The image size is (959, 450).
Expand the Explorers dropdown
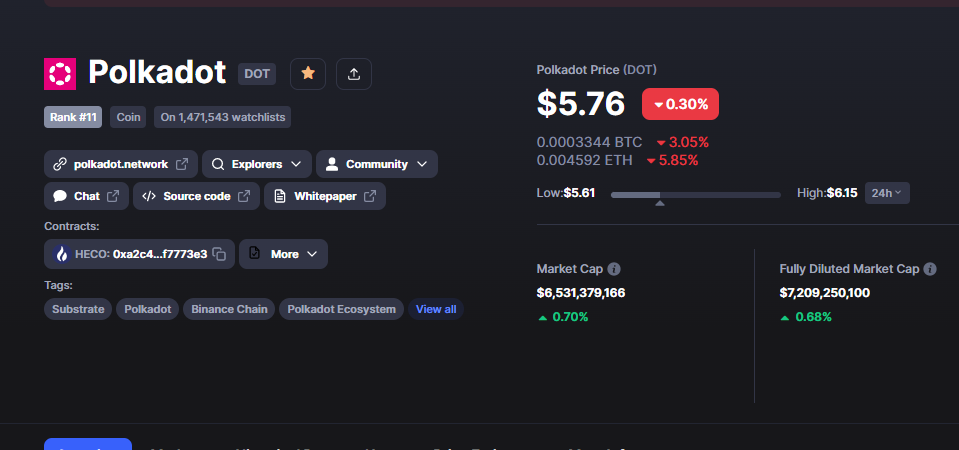[x=257, y=164]
